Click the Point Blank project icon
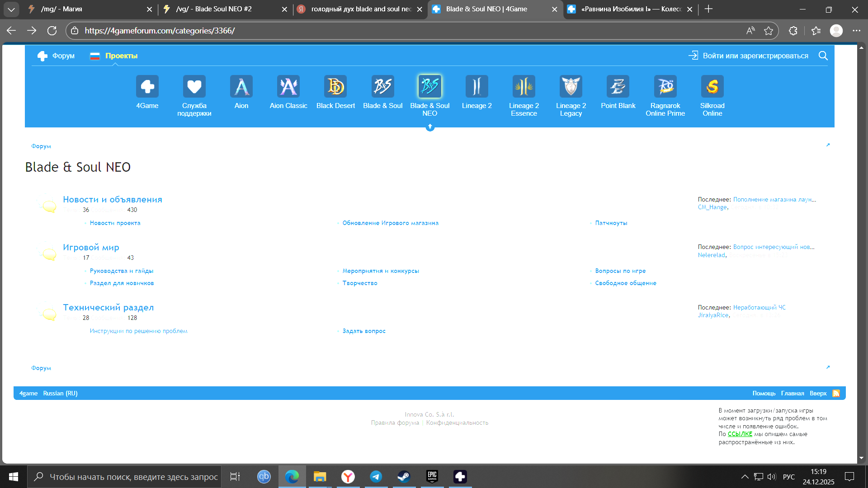 pyautogui.click(x=618, y=86)
